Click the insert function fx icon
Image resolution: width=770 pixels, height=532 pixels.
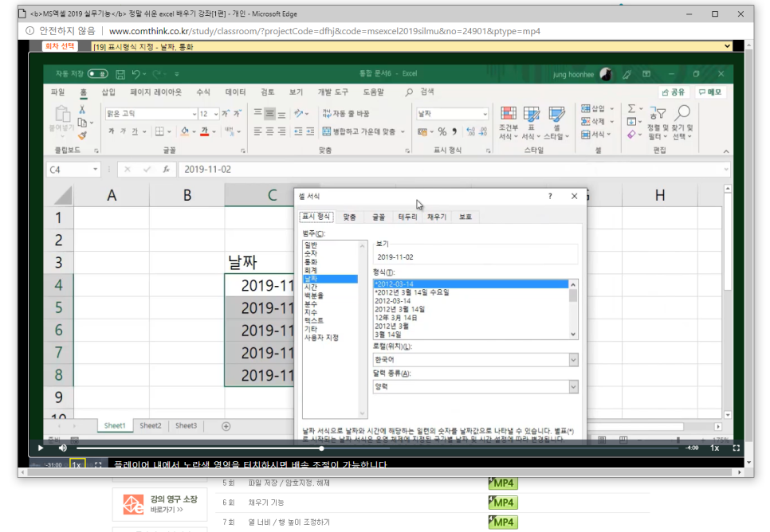tap(167, 170)
